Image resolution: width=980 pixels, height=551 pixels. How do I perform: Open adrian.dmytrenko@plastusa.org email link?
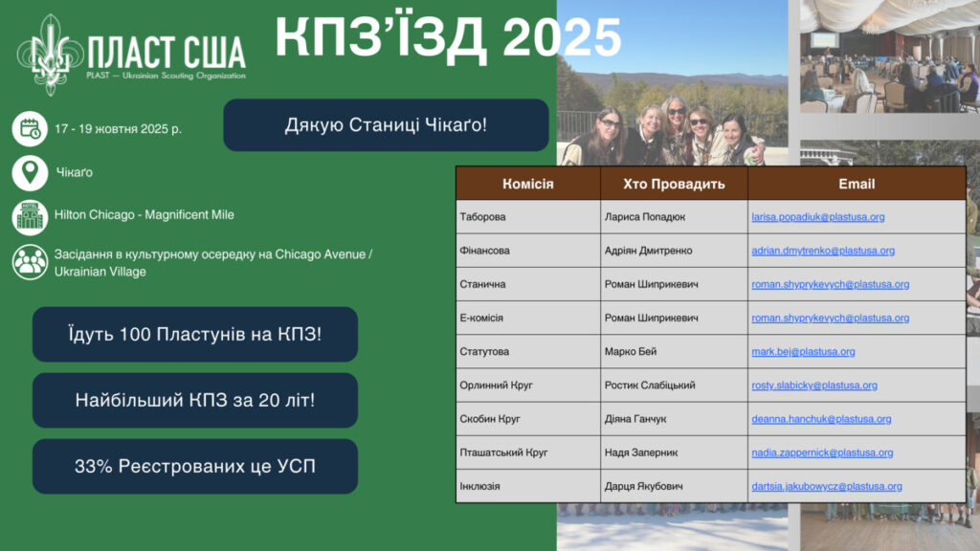(822, 251)
